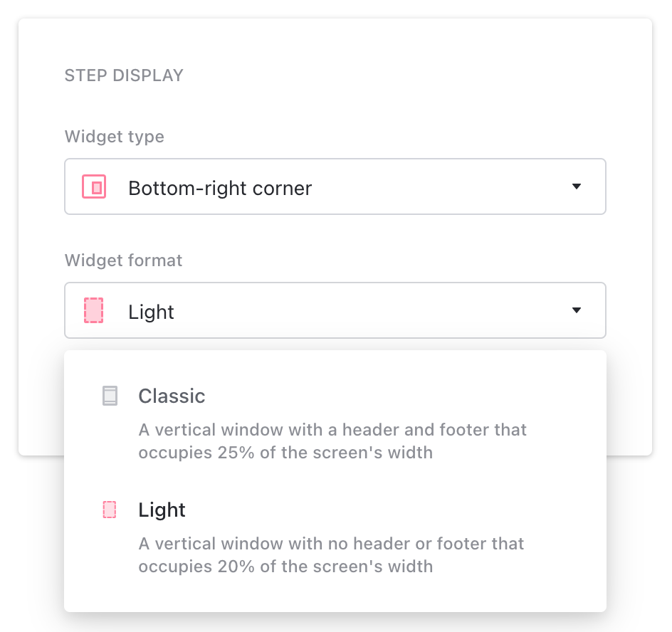Click the "Bottom-right corner" selected value text

coord(220,188)
